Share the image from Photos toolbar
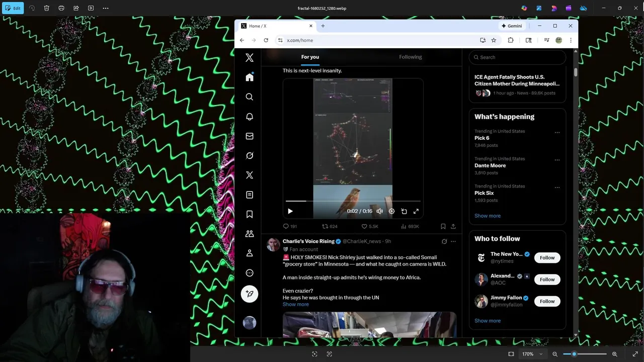 [76, 8]
